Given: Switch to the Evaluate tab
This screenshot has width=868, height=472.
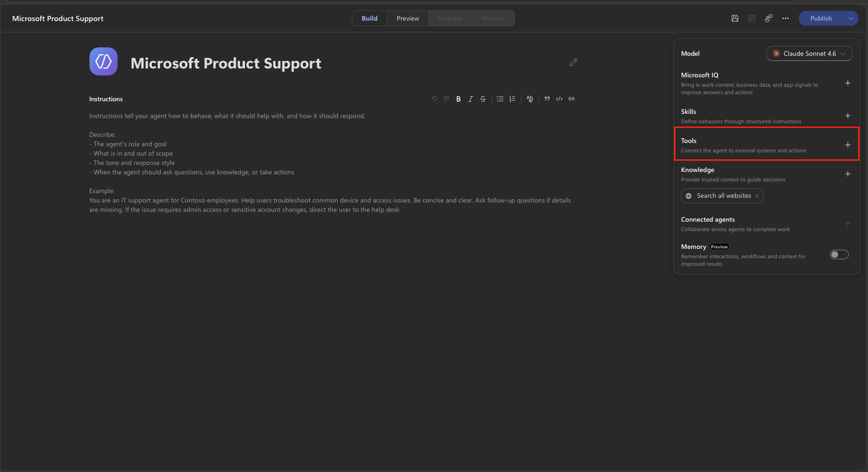Looking at the screenshot, I should click(450, 18).
